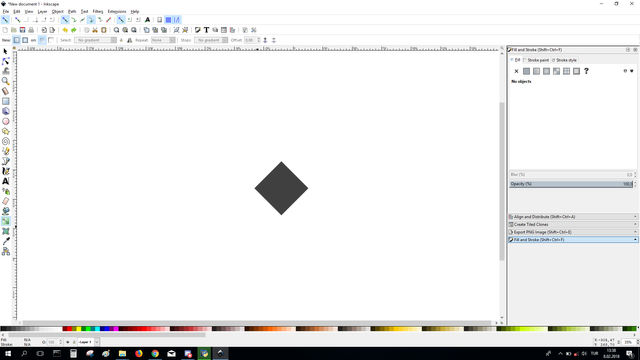Viewport: 640px width, 360px height.
Task: Open the Repeat dropdown
Action: point(163,40)
